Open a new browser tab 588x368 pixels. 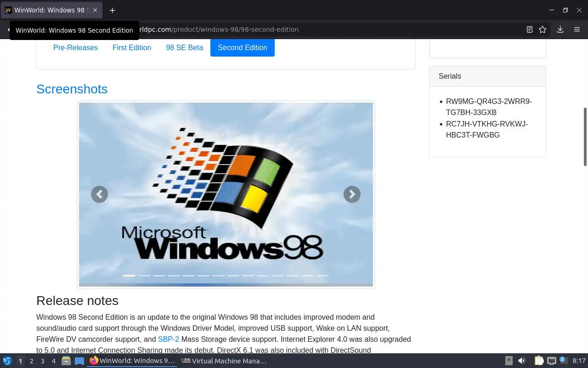(112, 10)
